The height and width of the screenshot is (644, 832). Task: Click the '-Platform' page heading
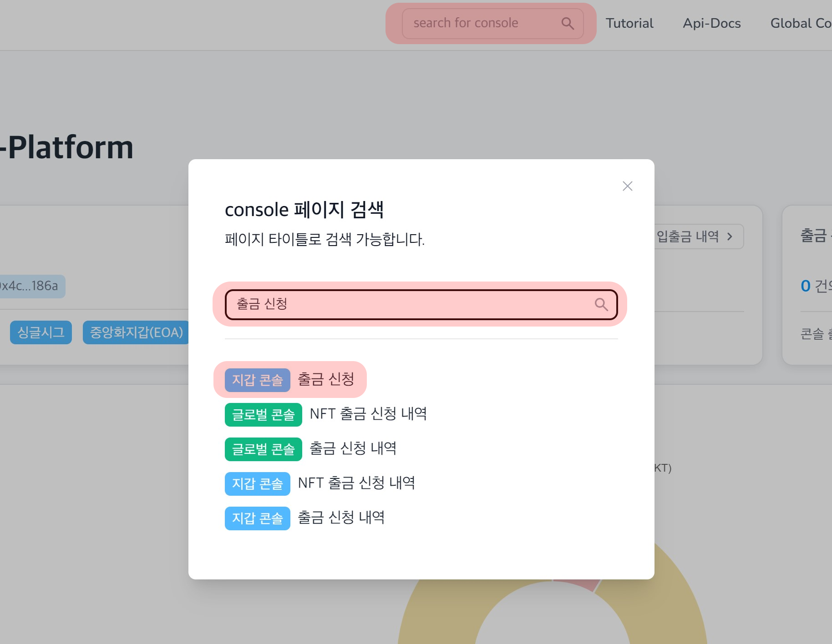click(x=67, y=147)
